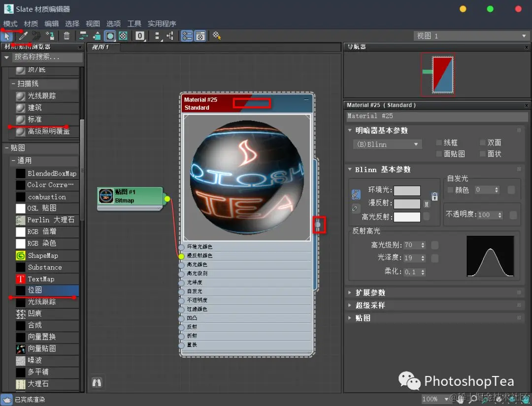Toggle the ambient-diffuse color lock button
The width and height of the screenshot is (532, 406).
(356, 194)
